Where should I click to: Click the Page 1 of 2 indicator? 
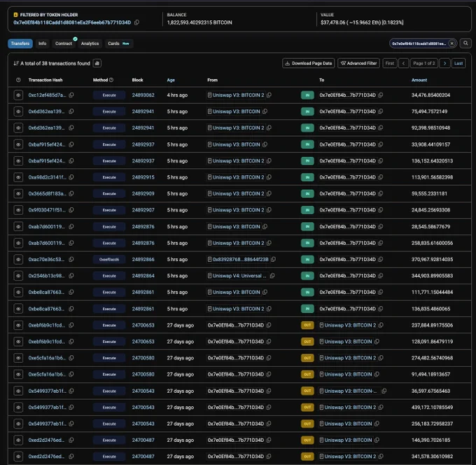point(424,63)
